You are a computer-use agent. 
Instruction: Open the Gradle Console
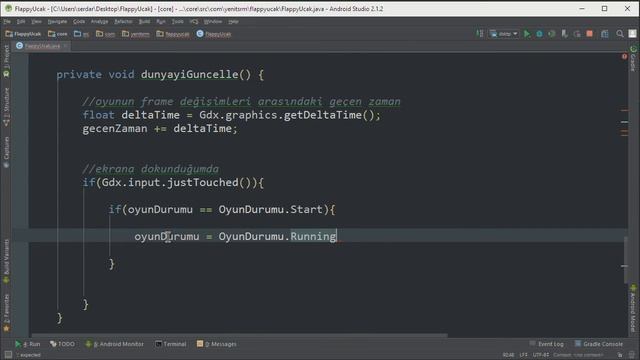coord(599,344)
